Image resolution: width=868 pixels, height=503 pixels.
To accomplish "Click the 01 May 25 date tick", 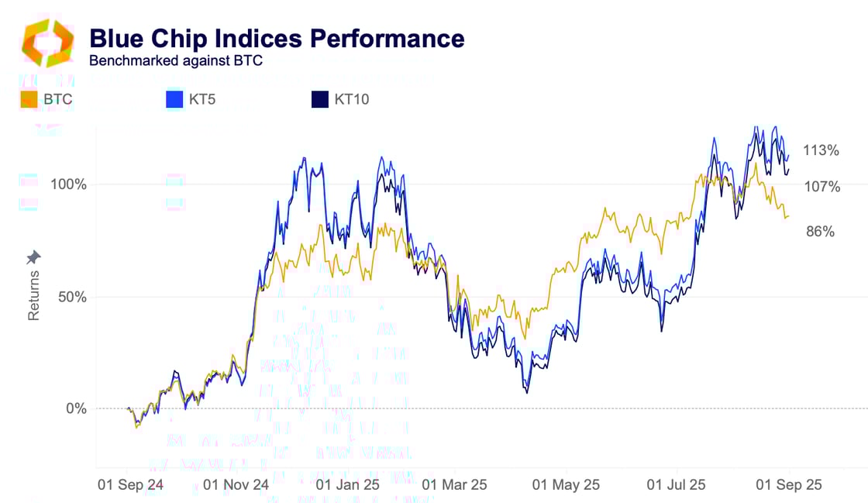I will [567, 484].
